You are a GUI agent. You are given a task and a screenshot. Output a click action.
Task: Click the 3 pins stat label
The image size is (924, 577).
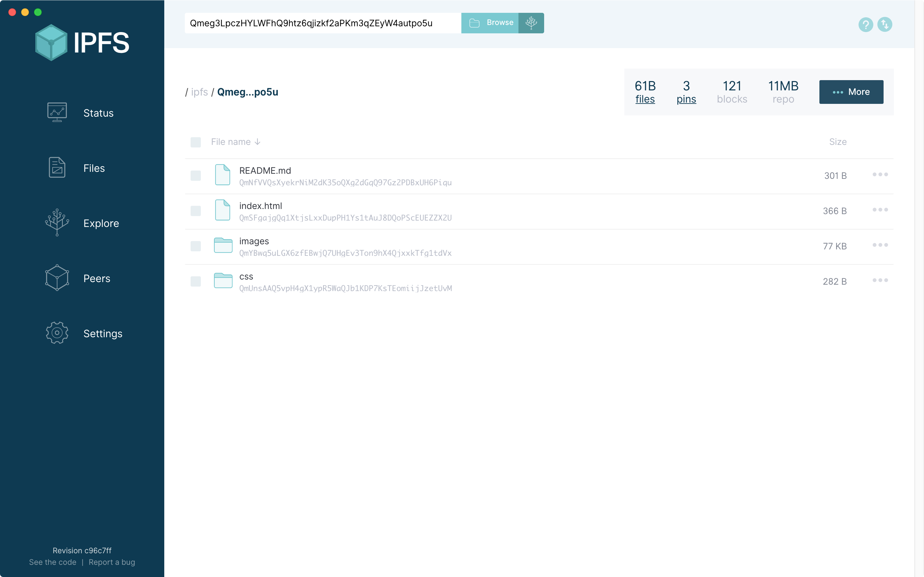[686, 98]
